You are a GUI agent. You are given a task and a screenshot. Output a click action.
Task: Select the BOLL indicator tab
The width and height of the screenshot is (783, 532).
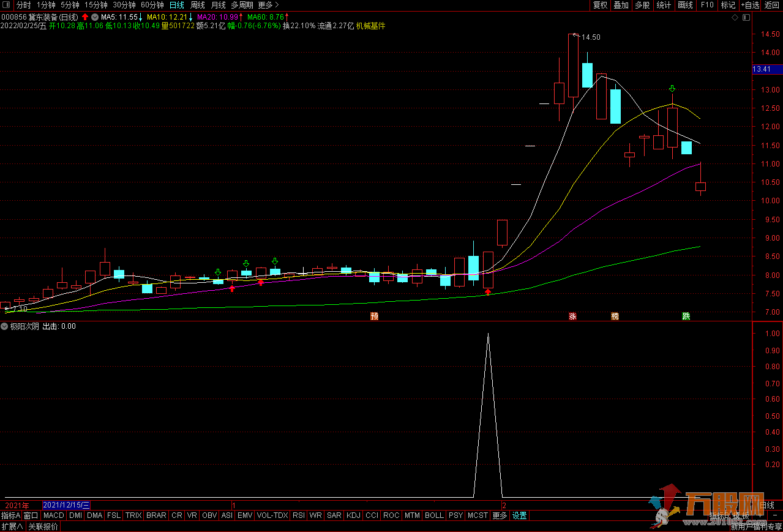[434, 515]
